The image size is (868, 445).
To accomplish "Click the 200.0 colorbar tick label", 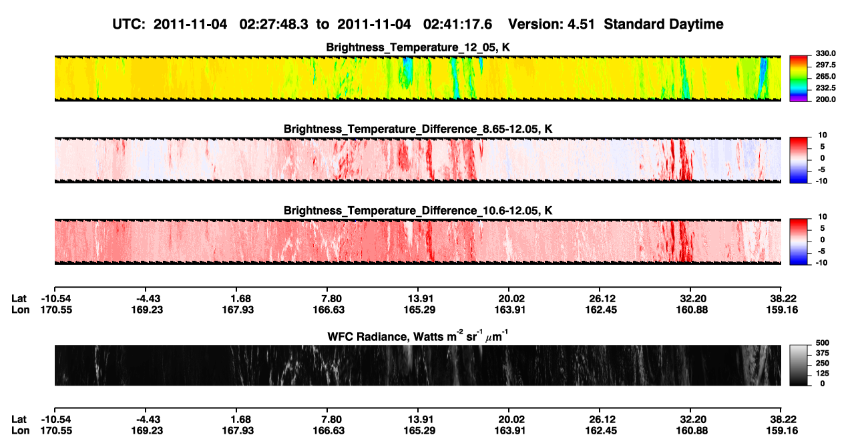I will coord(826,99).
